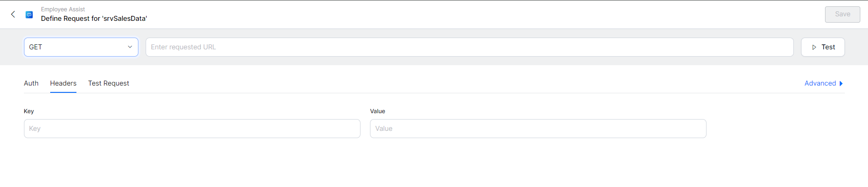
Task: Expand the Advanced options link
Action: click(x=820, y=83)
